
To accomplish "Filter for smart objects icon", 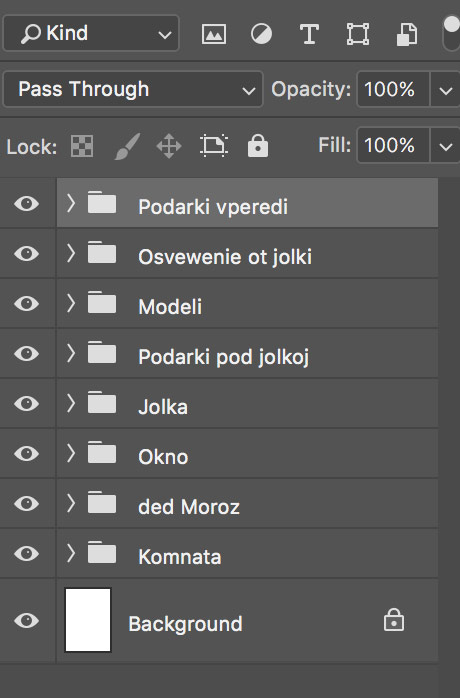I will (x=407, y=34).
